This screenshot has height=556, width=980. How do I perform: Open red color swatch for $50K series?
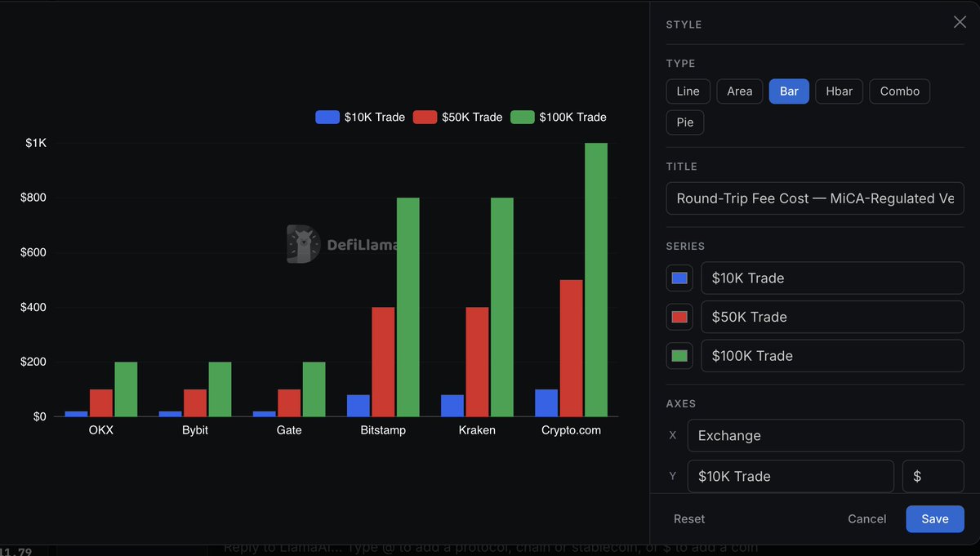(x=679, y=317)
